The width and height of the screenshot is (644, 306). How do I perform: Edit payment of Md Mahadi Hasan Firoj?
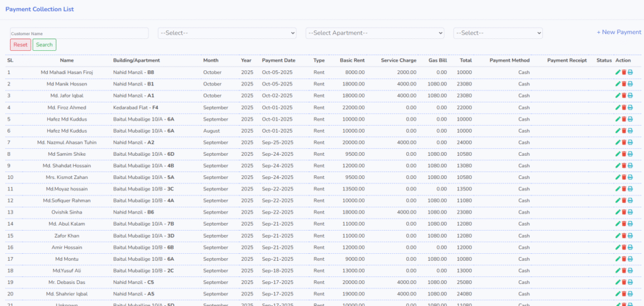[x=618, y=72]
